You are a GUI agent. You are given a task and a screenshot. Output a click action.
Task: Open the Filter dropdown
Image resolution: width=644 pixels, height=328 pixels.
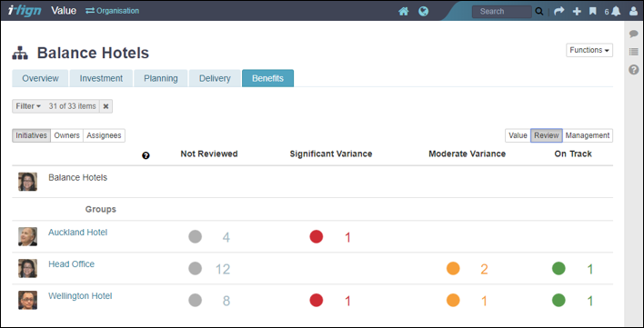[28, 106]
